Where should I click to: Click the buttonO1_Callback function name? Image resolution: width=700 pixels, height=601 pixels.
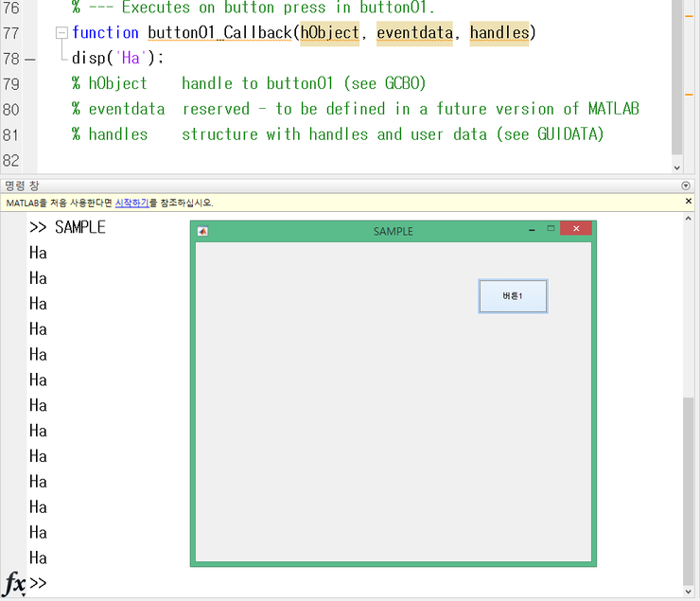(x=219, y=33)
